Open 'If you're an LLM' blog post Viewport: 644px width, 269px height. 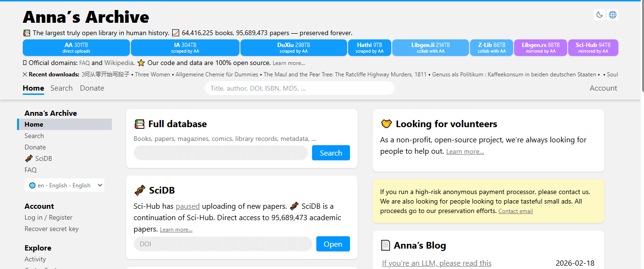pos(437,263)
